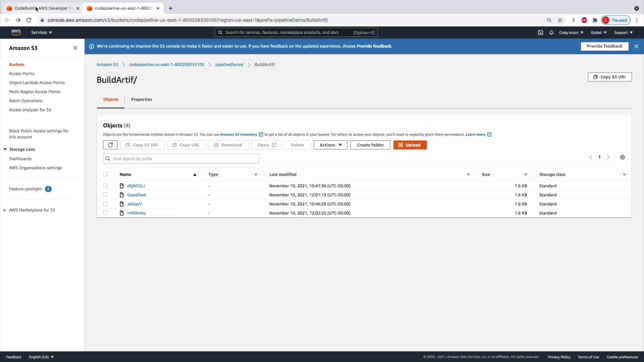Open the browser extensions puzzle icon
This screenshot has height=362, width=644.
point(595,20)
